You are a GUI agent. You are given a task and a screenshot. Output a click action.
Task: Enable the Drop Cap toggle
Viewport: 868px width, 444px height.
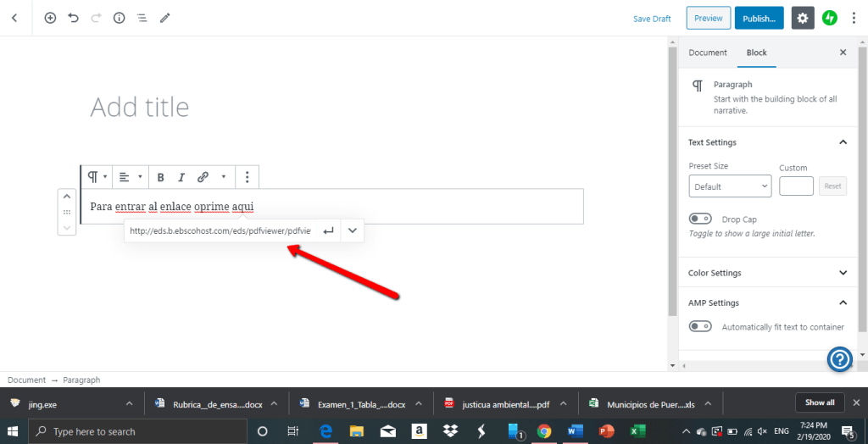[700, 219]
